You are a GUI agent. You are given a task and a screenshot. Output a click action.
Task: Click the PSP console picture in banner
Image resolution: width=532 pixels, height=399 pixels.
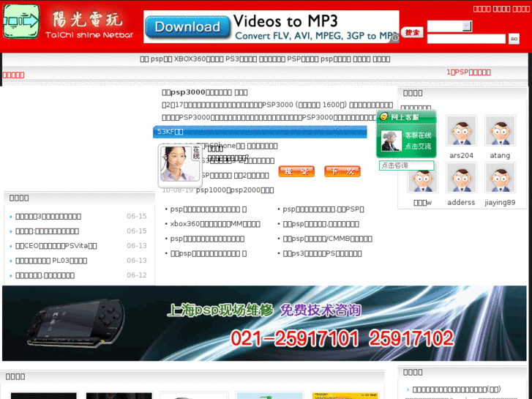click(x=76, y=324)
